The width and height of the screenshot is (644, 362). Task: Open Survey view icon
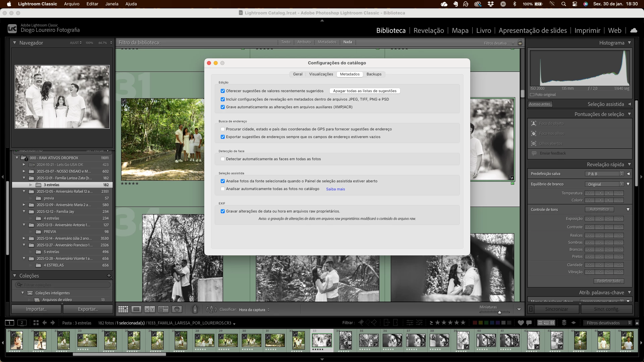tap(163, 309)
